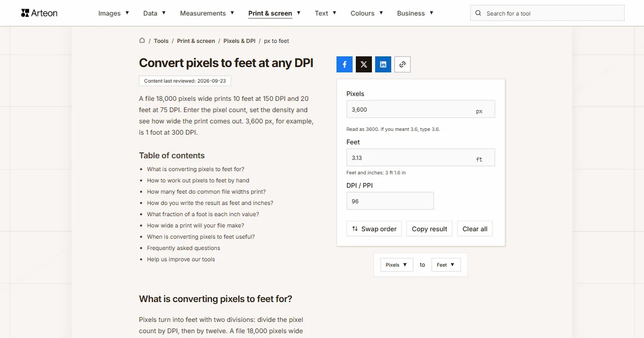Jump to 'How many feet do common file widths print?'
This screenshot has height=338, width=644.
click(x=207, y=192)
